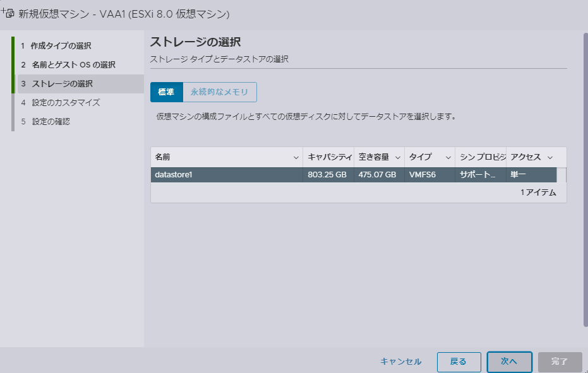
Task: Click the vertical scrollbar on the right
Action: tap(585, 177)
